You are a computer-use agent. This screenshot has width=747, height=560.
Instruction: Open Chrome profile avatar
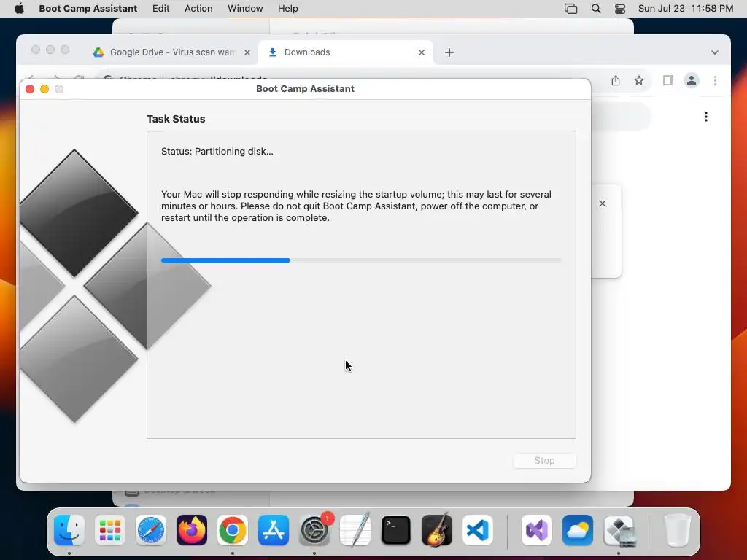692,80
